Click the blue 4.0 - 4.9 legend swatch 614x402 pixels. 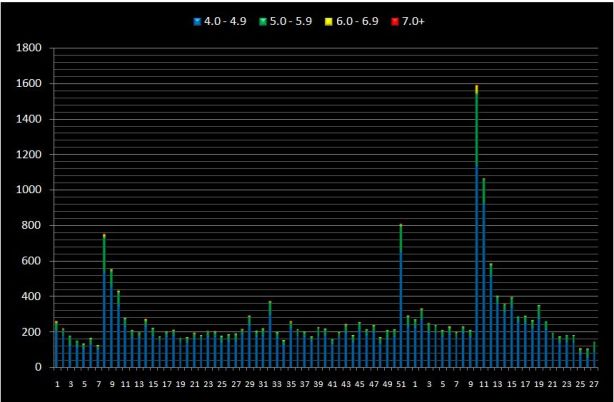click(200, 20)
